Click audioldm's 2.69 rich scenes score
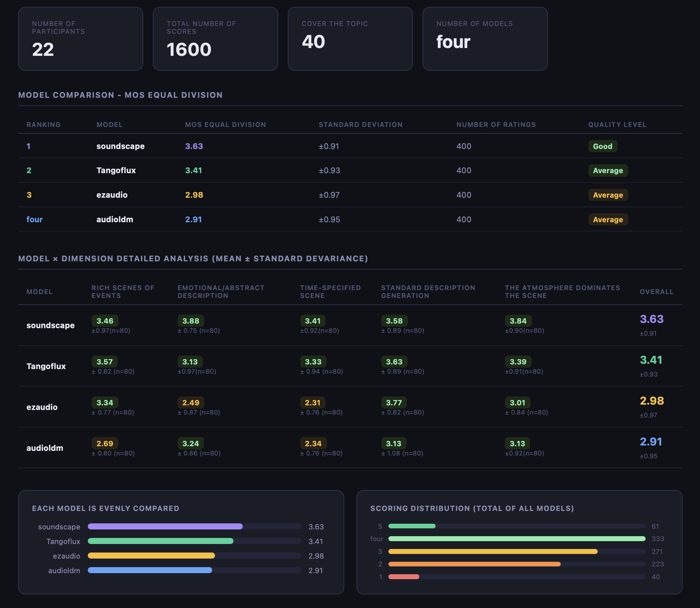The height and width of the screenshot is (608, 700). tap(105, 443)
